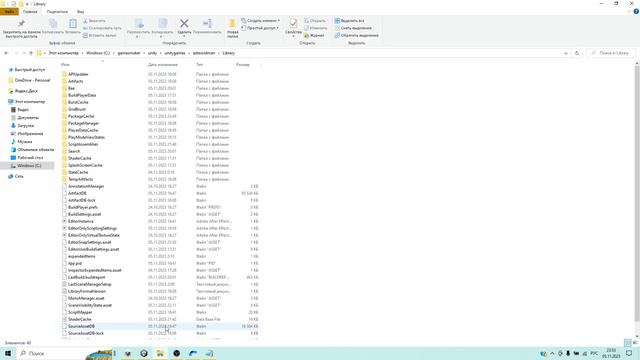This screenshot has width=640, height=360.
Task: Switch to the Share (Поделиться) ribbon tab
Action: (57, 12)
